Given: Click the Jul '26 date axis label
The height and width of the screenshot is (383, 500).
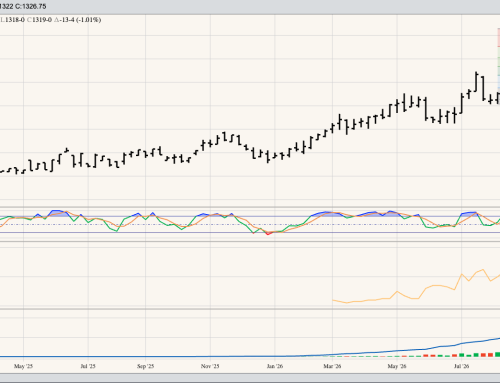Looking at the screenshot, I should click(461, 366).
